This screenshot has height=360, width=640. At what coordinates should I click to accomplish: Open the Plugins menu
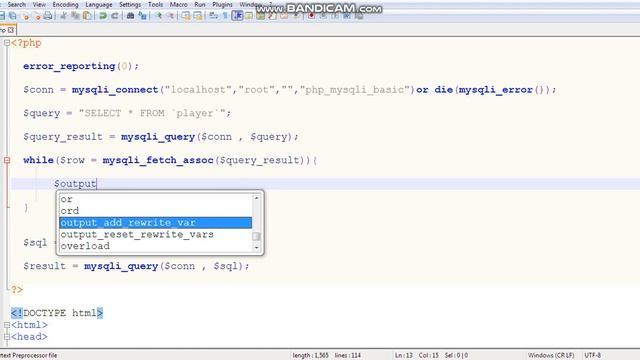coord(222,4)
